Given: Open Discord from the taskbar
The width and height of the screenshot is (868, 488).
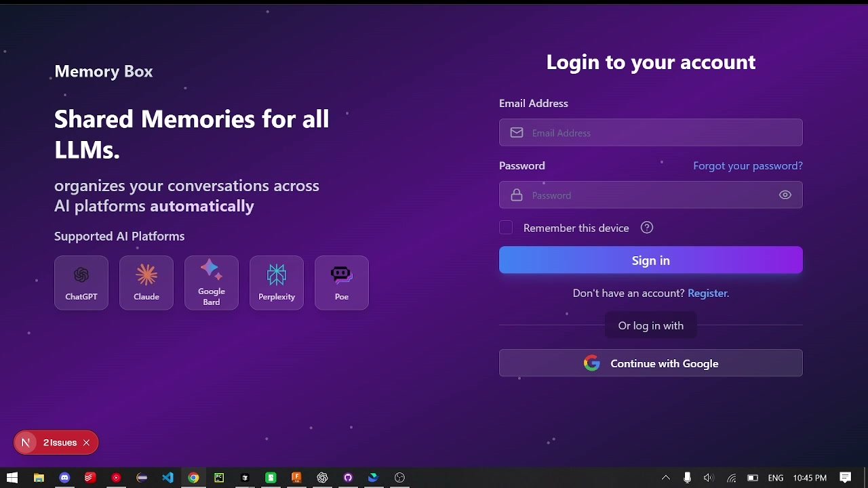Looking at the screenshot, I should 64,478.
